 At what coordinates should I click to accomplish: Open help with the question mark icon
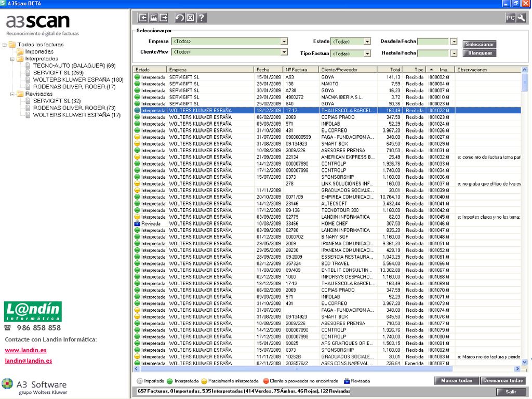201,18
